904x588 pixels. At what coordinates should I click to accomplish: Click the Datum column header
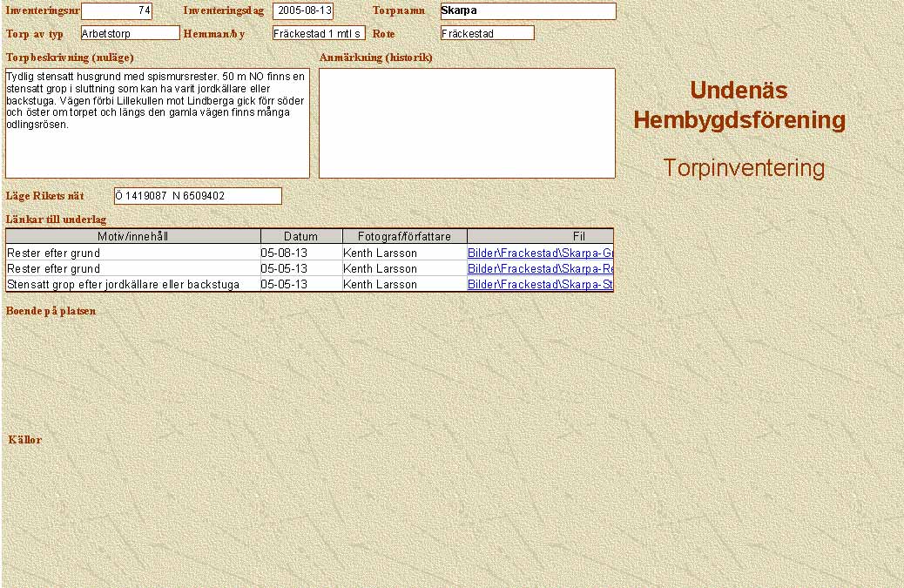(301, 236)
